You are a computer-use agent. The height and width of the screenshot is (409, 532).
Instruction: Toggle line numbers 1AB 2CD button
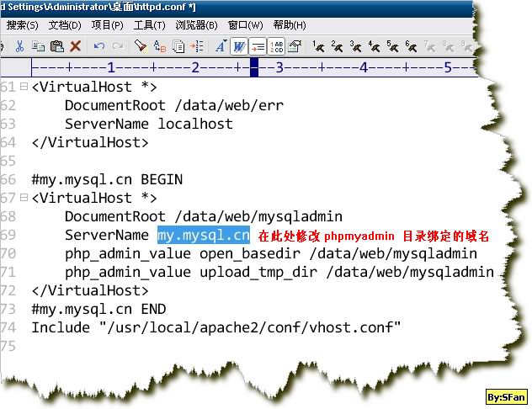[x=276, y=46]
